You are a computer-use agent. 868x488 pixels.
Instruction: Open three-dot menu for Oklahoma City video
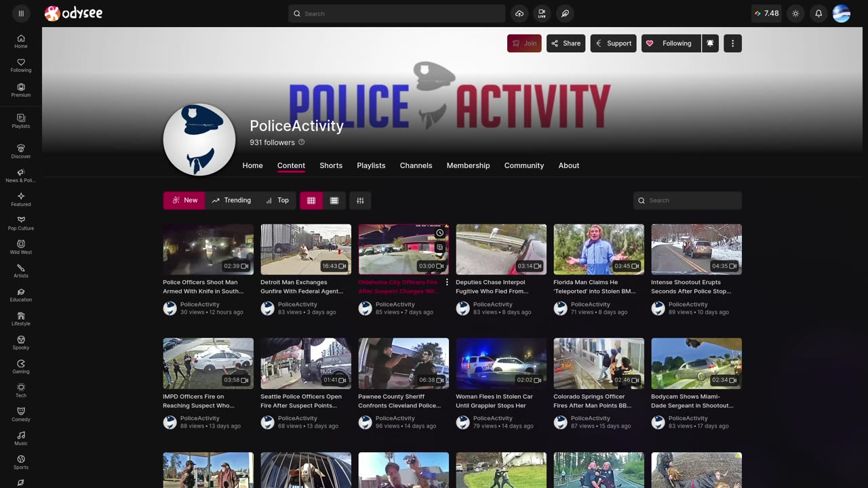coord(447,283)
